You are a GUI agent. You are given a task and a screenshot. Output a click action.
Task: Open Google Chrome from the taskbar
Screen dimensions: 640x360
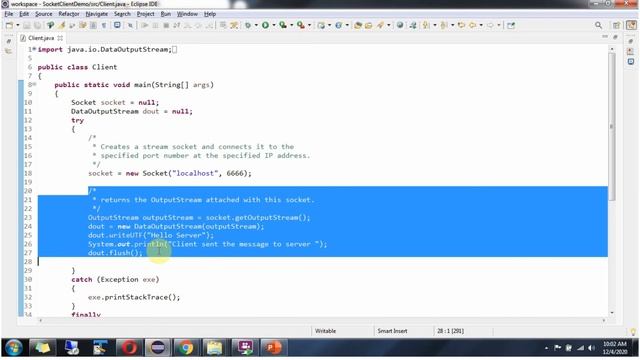point(186,348)
